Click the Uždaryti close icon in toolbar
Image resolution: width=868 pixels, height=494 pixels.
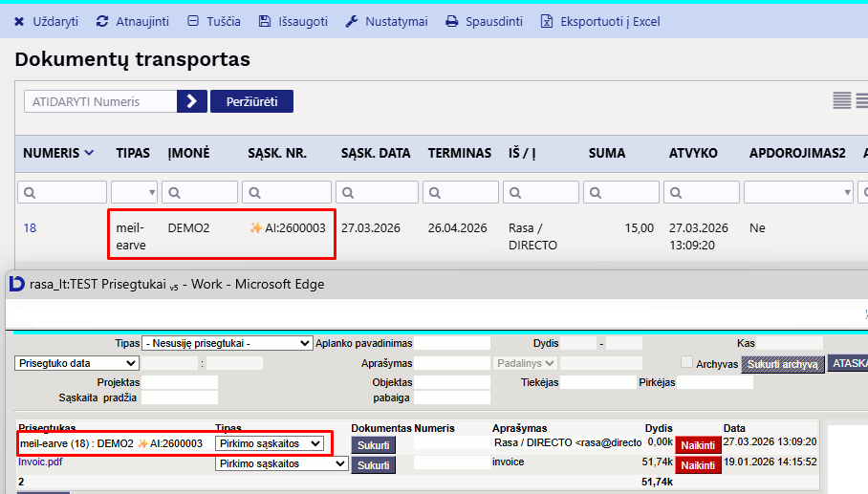coord(19,21)
